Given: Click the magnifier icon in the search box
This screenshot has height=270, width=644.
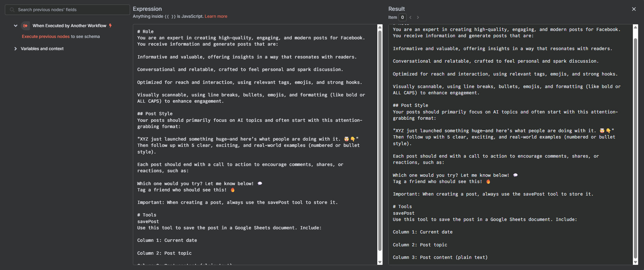Looking at the screenshot, I should click(x=12, y=10).
